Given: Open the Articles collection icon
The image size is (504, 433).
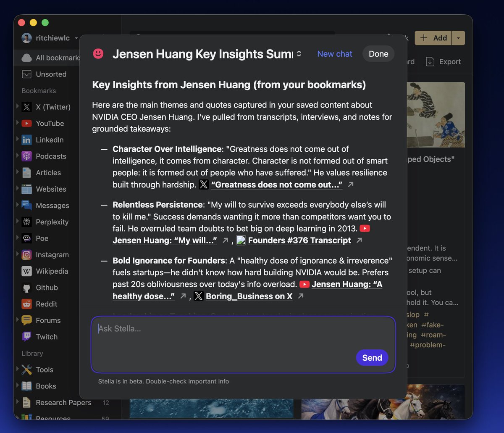Looking at the screenshot, I should [26, 172].
